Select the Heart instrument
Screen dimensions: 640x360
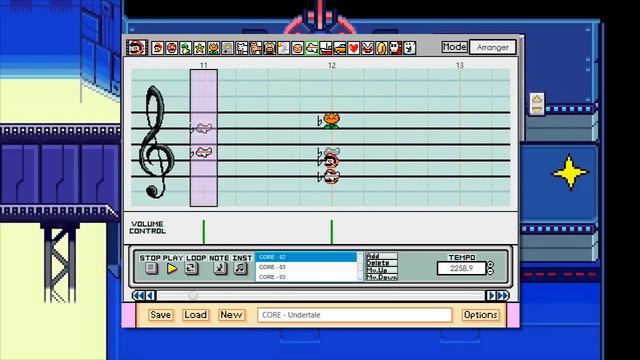click(353, 48)
